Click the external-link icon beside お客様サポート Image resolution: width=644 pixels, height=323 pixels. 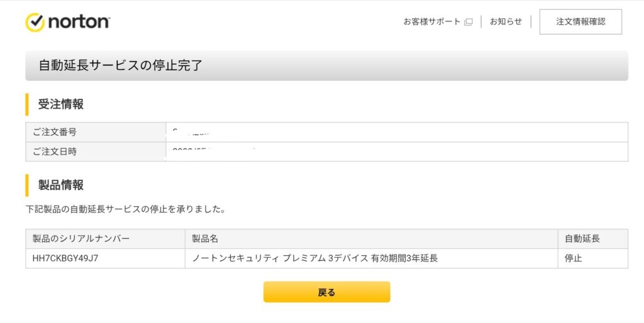click(x=469, y=22)
